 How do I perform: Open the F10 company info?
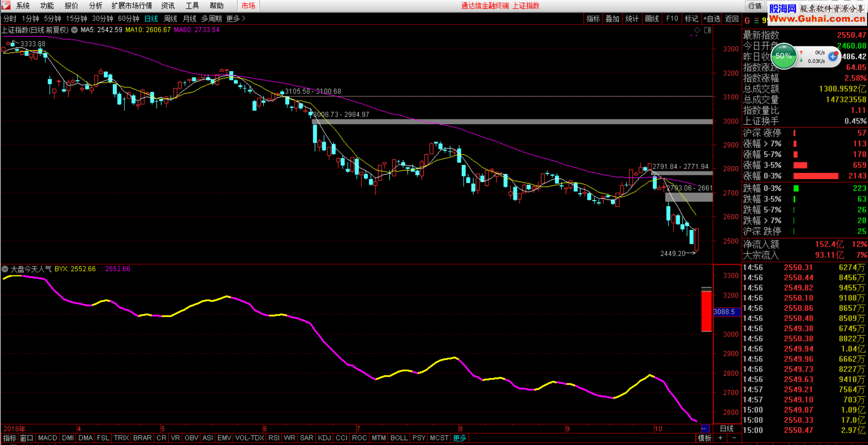(672, 19)
